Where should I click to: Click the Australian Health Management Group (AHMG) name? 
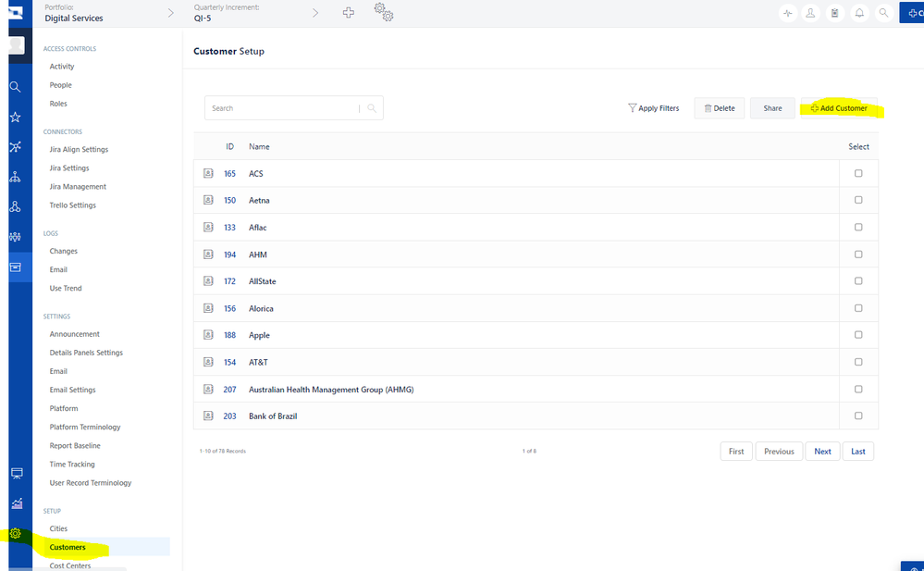(331, 390)
